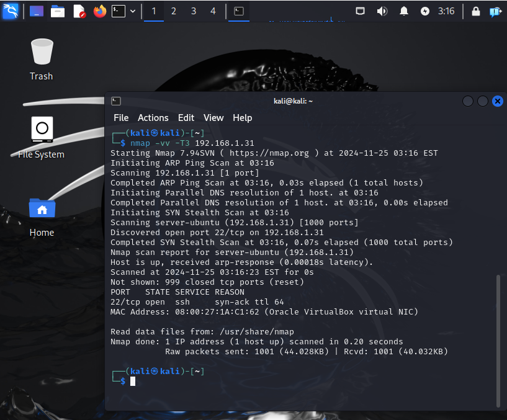507x420 pixels.
Task: Launch Firefox from the panel
Action: tap(99, 11)
